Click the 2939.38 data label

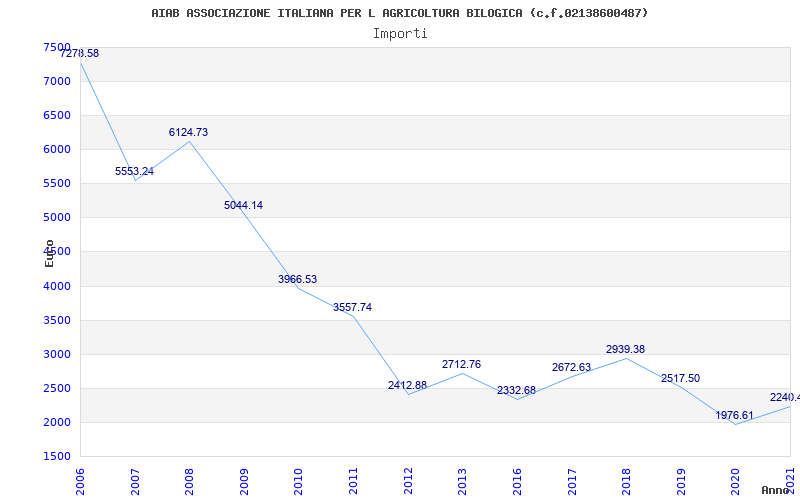[626, 349]
